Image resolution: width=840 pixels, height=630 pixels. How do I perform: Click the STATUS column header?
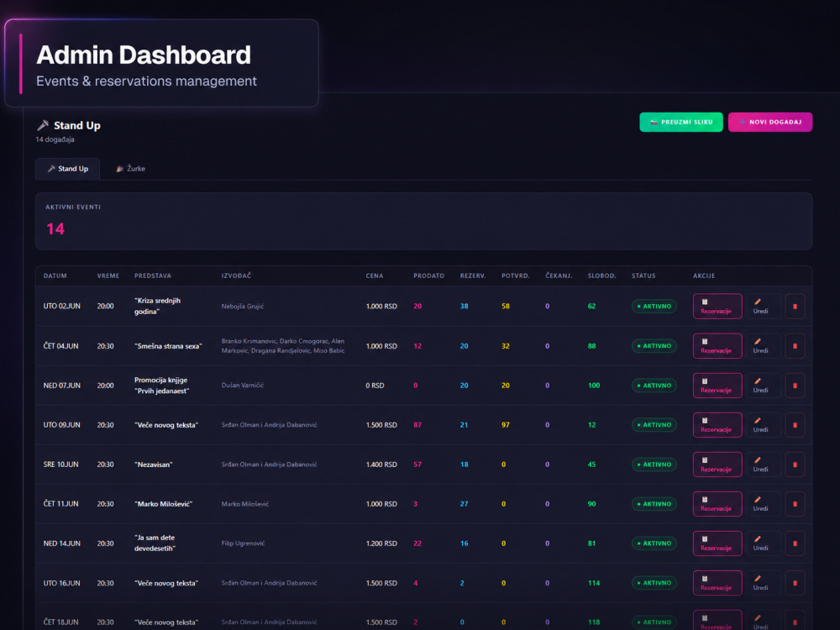pos(643,276)
